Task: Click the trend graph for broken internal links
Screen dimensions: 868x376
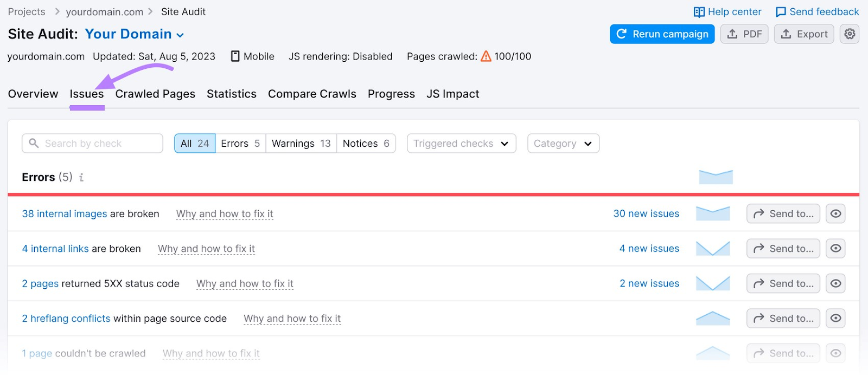Action: 713,249
